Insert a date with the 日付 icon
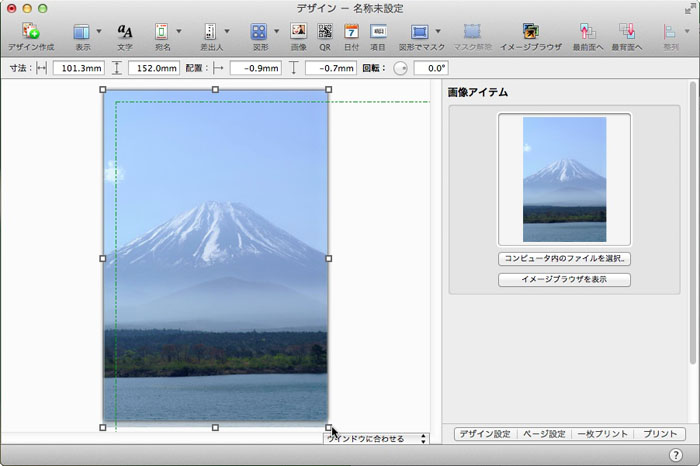The width and height of the screenshot is (700, 466). (x=351, y=32)
